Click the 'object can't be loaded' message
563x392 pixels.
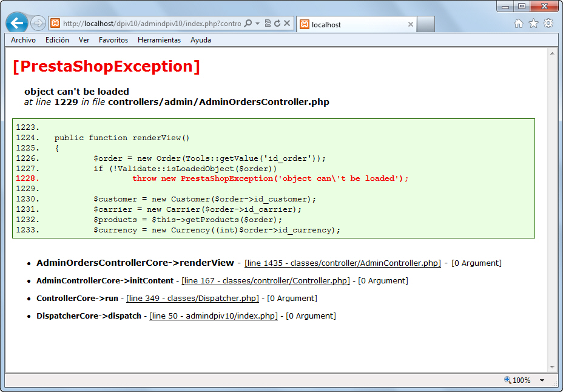76,92
